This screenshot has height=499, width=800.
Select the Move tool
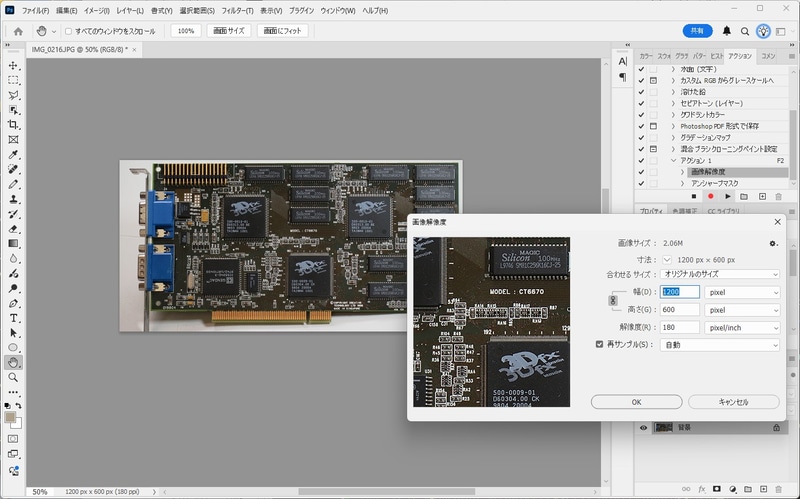coord(13,66)
